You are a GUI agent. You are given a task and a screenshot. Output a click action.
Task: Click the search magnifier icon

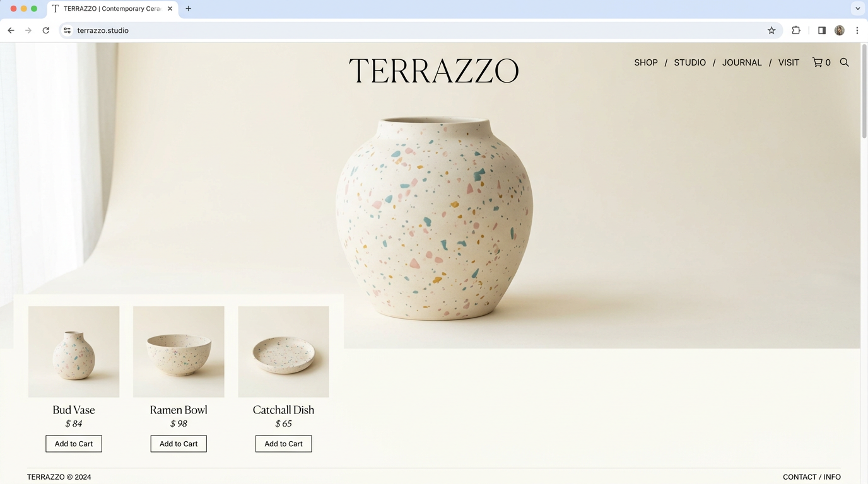click(844, 62)
